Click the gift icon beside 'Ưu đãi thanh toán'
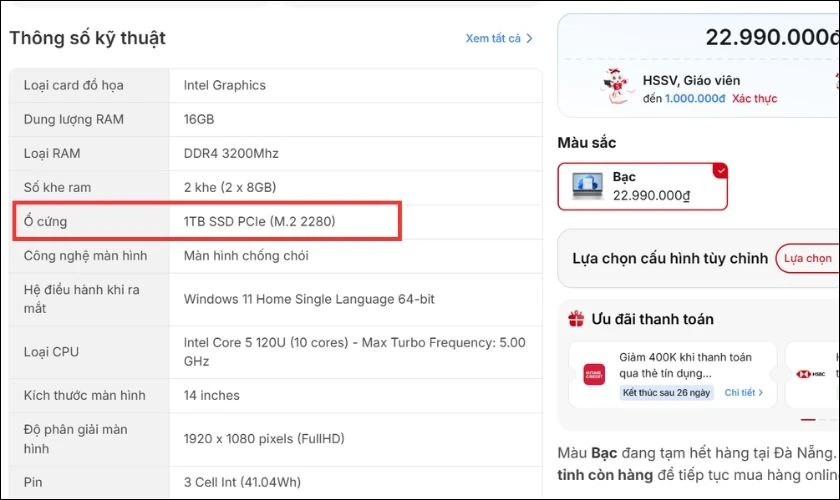This screenshot has height=500, width=840. click(576, 319)
